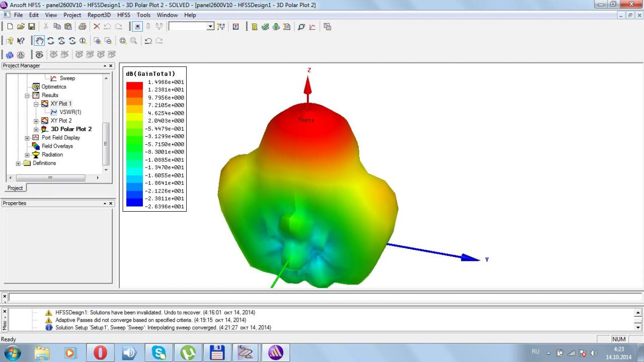Toggle the Pan hand tool
This screenshot has width=644, height=362.
[x=39, y=41]
